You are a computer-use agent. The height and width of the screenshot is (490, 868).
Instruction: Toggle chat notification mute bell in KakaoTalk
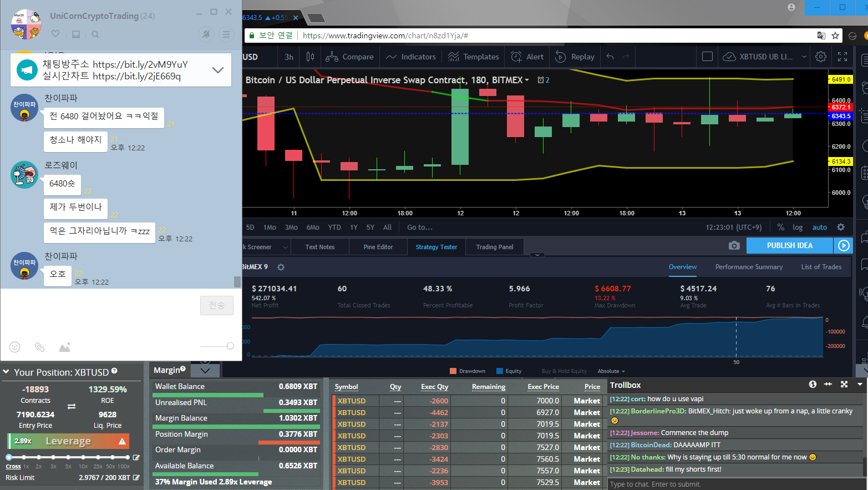206,34
